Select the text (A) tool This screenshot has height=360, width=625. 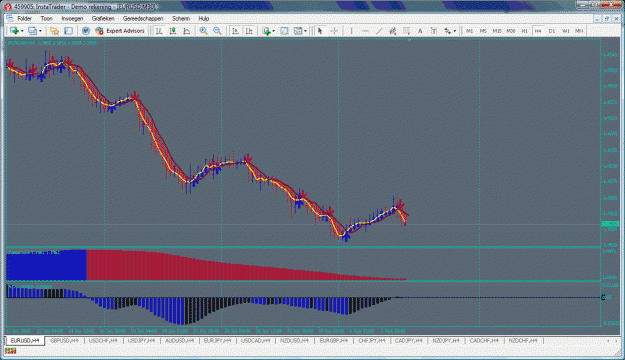coord(420,31)
